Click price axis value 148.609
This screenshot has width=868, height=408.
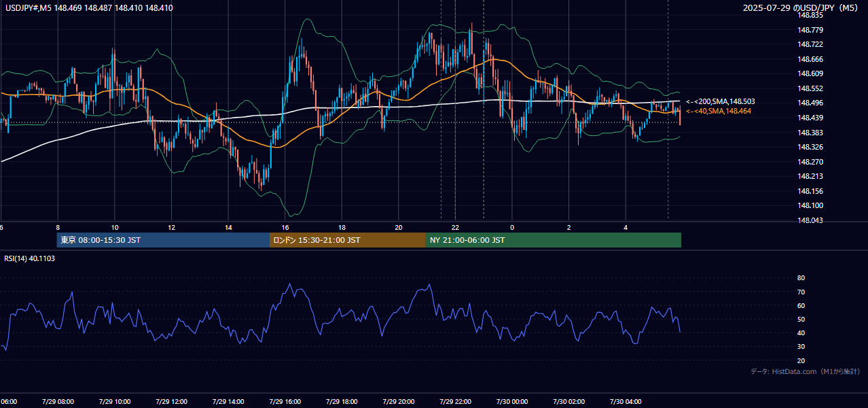tap(810, 73)
